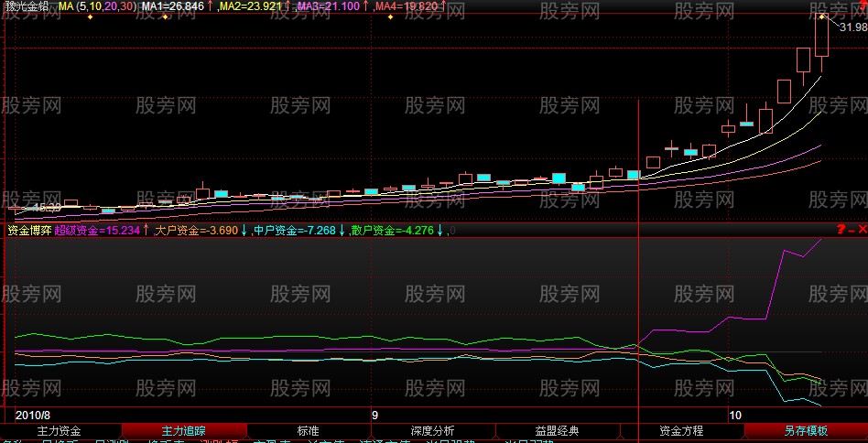Click the 2010/8 date marker on timeline
Image resolution: width=868 pixels, height=443 pixels.
[x=33, y=415]
